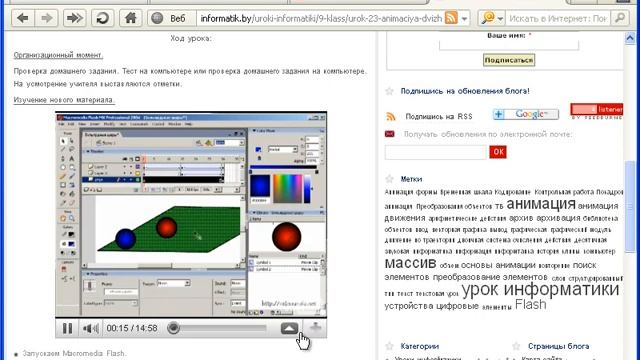The width and height of the screenshot is (640, 360).
Task: Open the 'компьютер' tag link
Action: click(x=599, y=251)
